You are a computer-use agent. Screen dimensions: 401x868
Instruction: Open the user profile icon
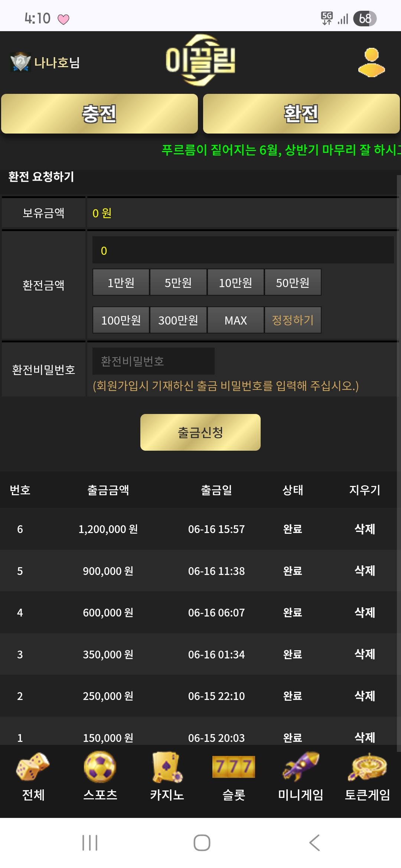pos(371,62)
